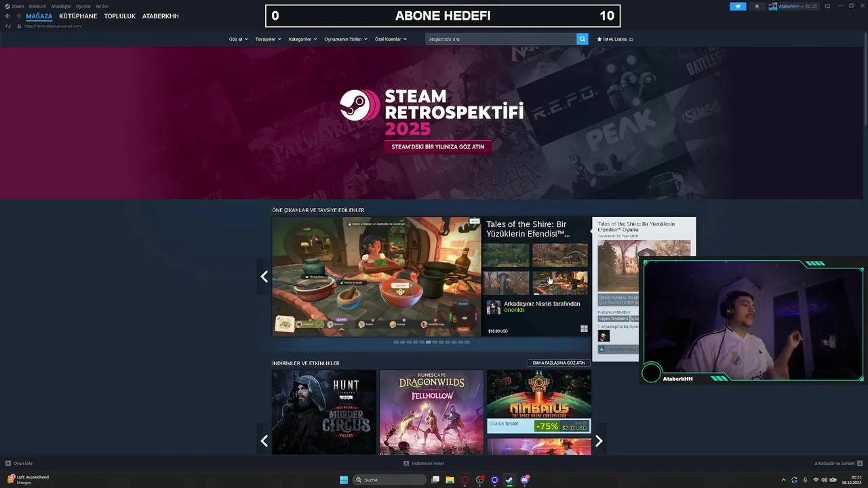The image size is (868, 488).
Task: Open the Discord taskbar icon
Action: pos(524,480)
